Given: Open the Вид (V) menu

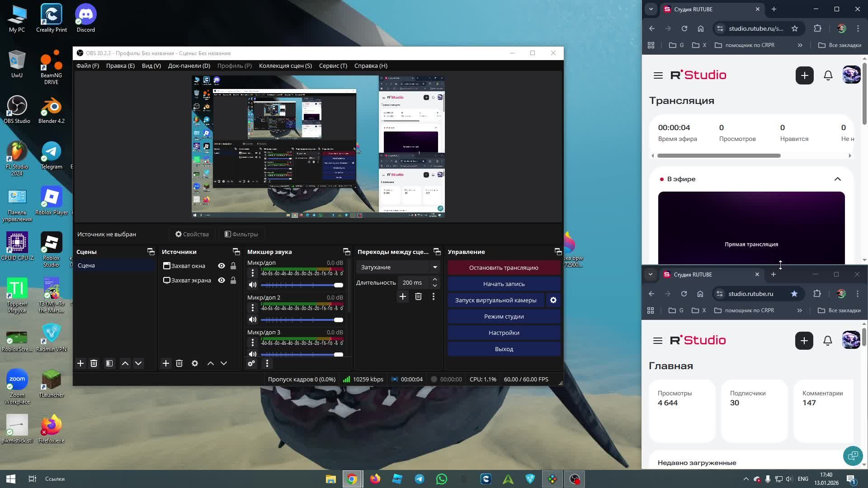Looking at the screenshot, I should tap(151, 66).
